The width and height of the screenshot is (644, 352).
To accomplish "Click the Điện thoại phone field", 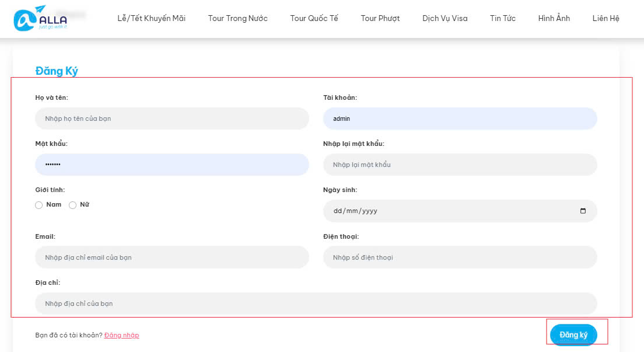I will pos(460,257).
